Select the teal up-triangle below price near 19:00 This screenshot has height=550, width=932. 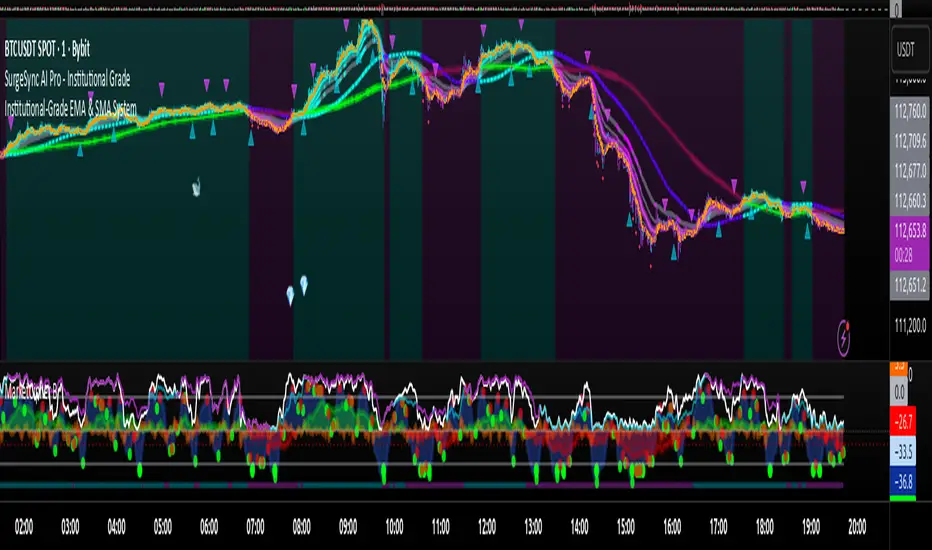(x=808, y=233)
